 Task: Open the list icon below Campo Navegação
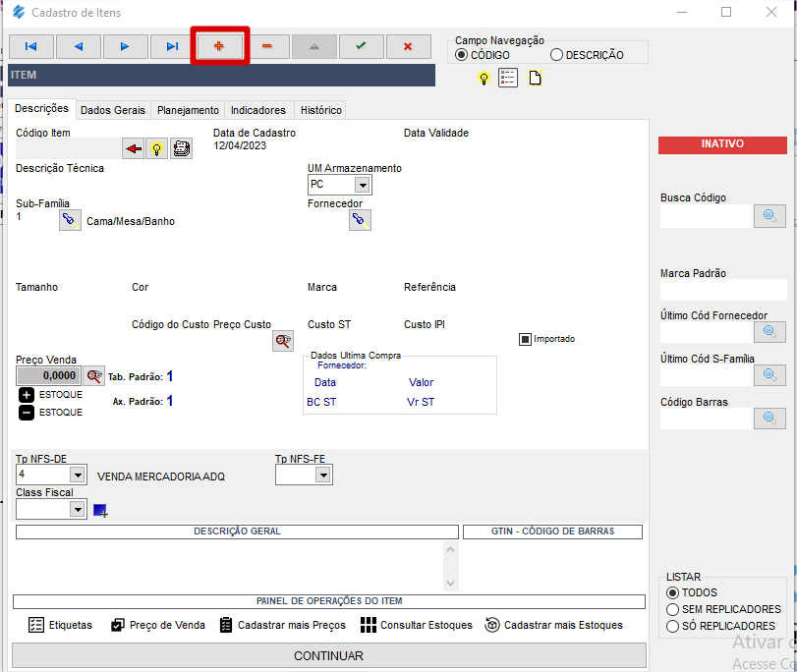[x=508, y=78]
